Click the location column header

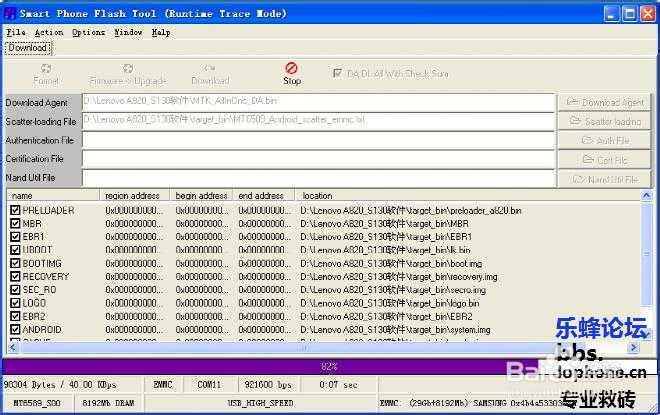pyautogui.click(x=467, y=196)
